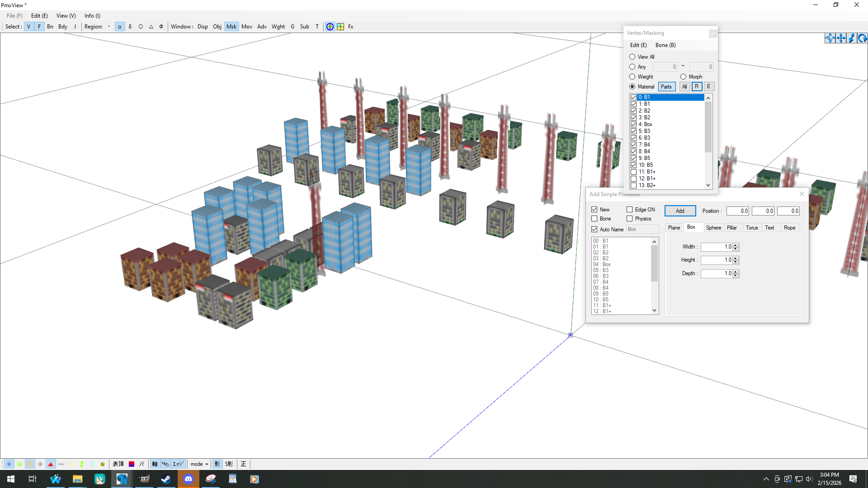Uncheck material 4: Box in masking list
The image size is (868, 488).
pos(633,124)
